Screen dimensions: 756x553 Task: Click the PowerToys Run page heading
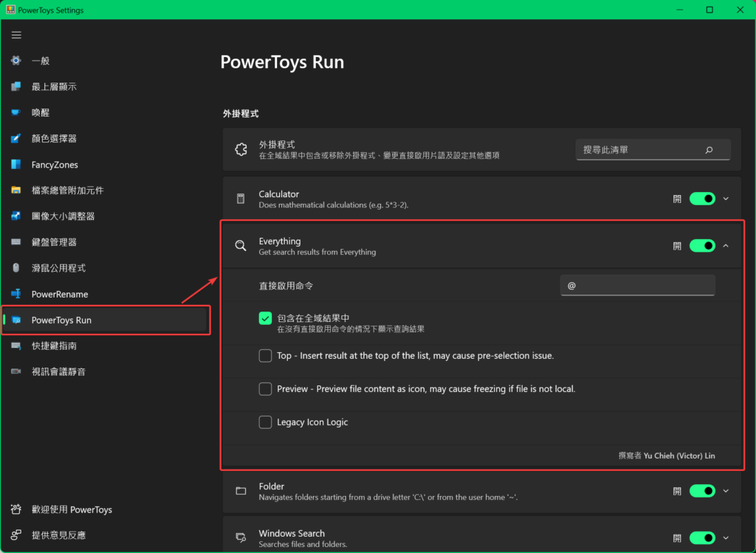(282, 62)
